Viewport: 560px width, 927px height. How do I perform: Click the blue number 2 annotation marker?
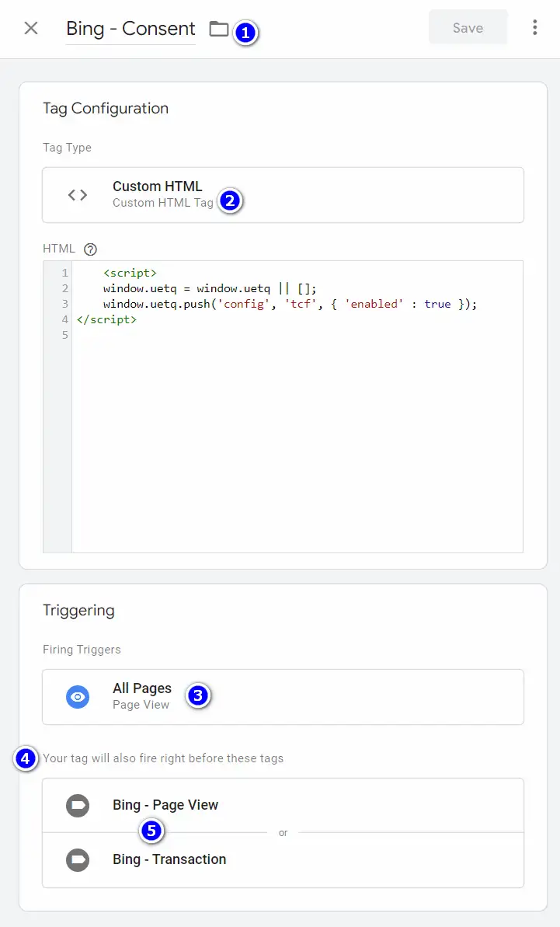click(230, 201)
